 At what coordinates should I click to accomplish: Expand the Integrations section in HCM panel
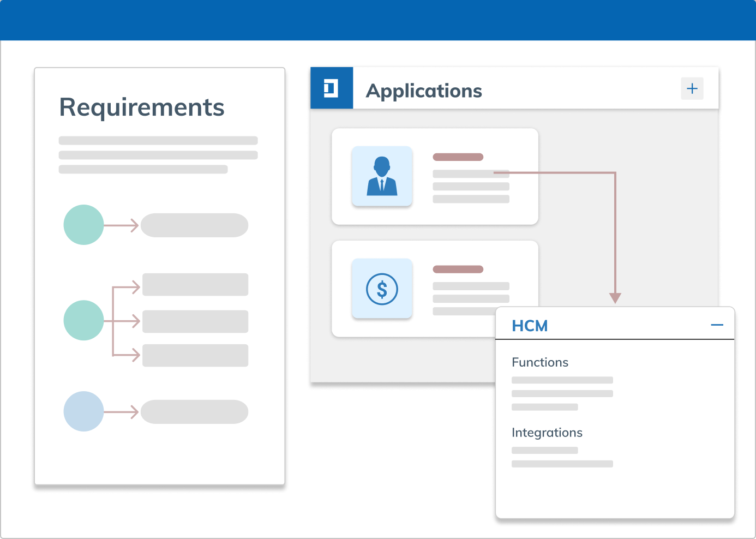click(x=547, y=433)
